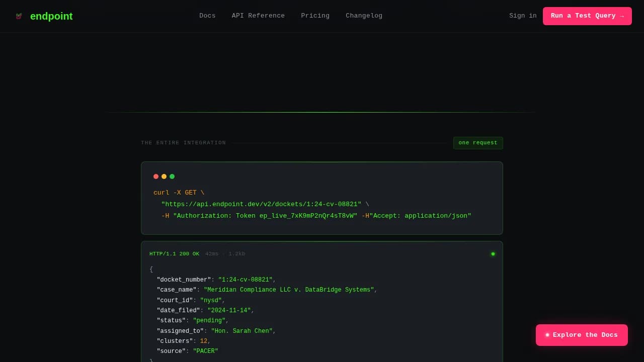Click the Authorization Token header text
Screen dimensions: 644x362
265,216
